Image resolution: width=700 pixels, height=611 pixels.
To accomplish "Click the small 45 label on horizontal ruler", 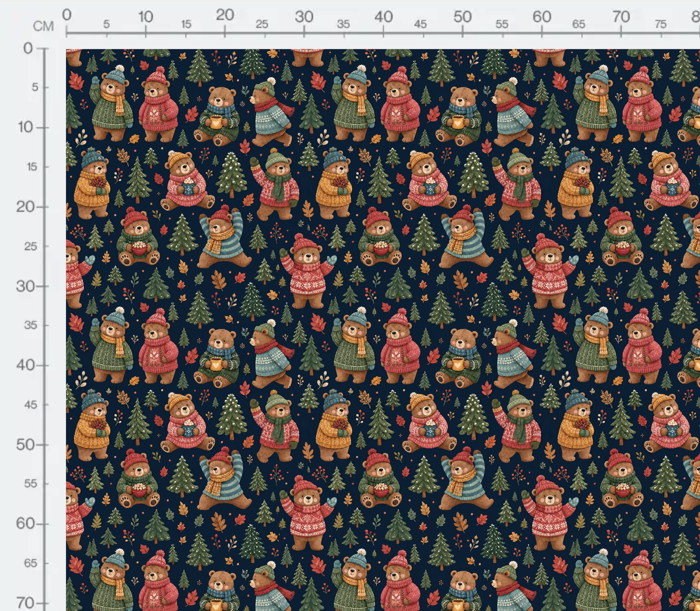I will tap(420, 24).
